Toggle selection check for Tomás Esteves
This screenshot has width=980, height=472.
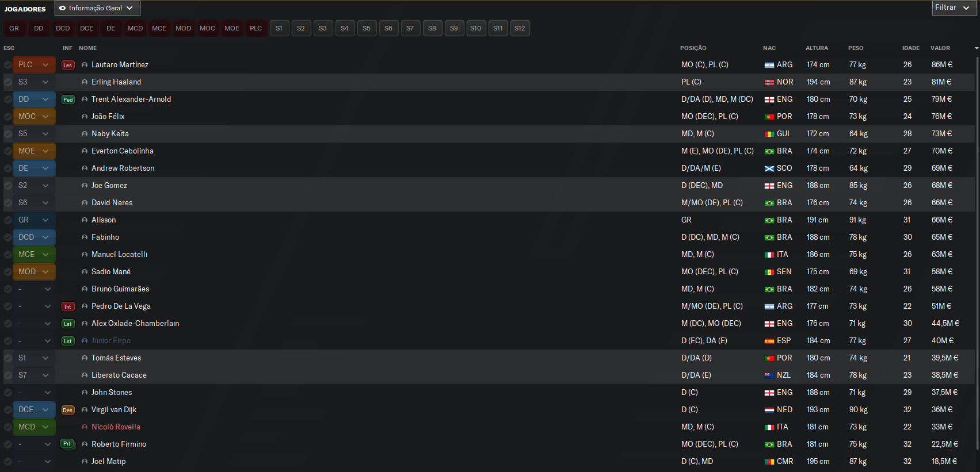point(7,358)
